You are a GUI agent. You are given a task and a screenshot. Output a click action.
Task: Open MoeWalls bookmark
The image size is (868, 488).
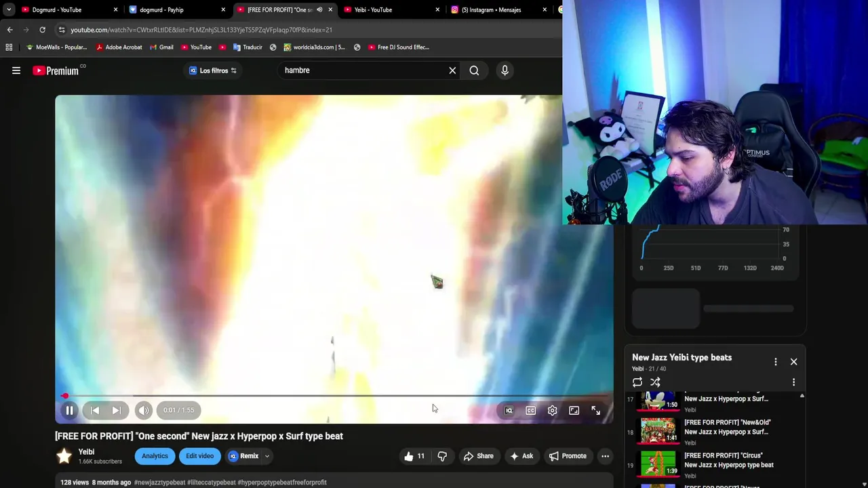click(x=56, y=47)
